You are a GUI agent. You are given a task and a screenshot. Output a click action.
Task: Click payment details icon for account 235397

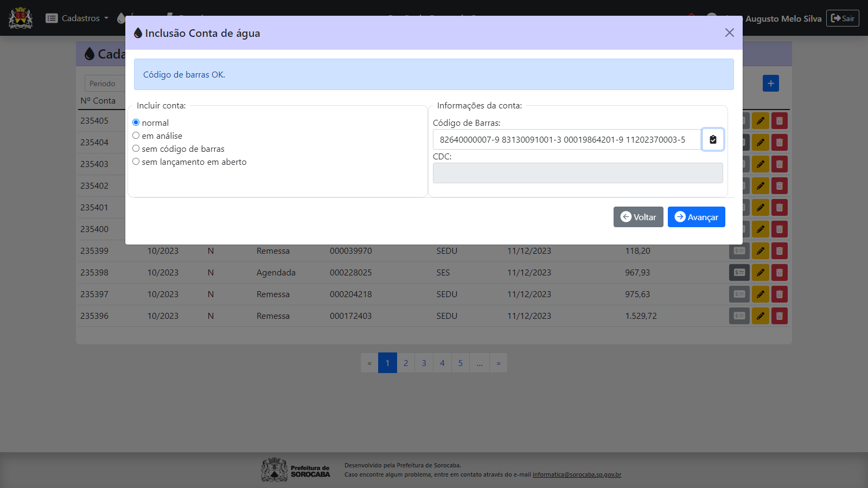[x=739, y=294]
